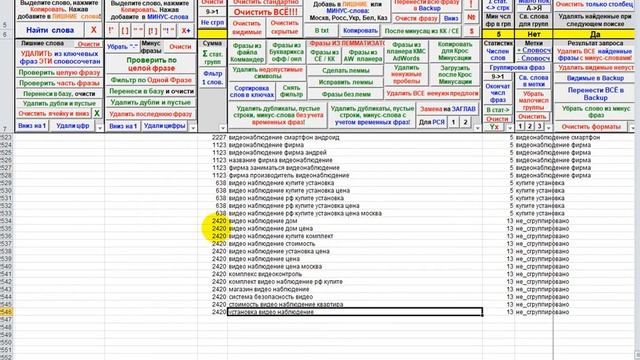Click Проверить по целой фразе button
640x360 pixels.
click(151, 64)
